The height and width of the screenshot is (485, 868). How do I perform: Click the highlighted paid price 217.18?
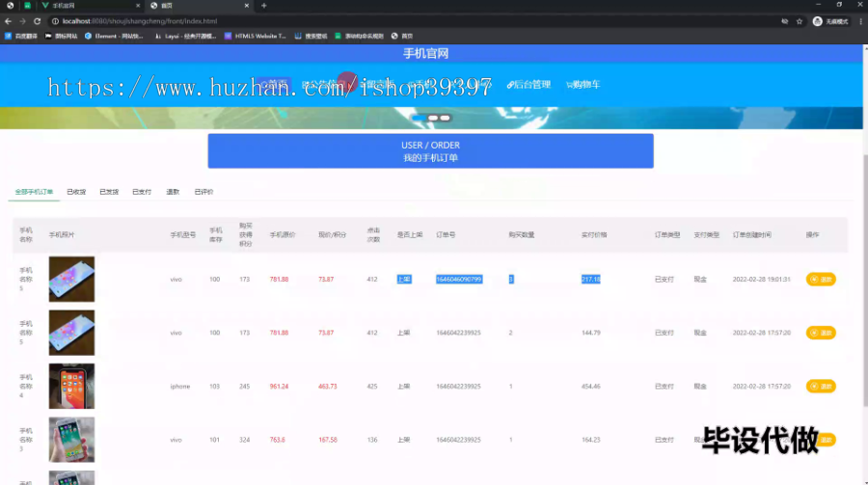pyautogui.click(x=590, y=279)
